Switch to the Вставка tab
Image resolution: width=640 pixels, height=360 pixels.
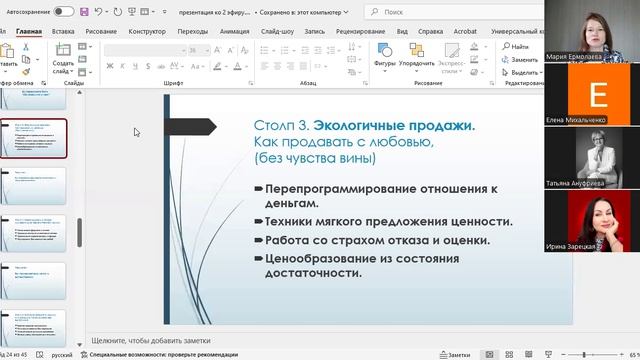(63, 31)
